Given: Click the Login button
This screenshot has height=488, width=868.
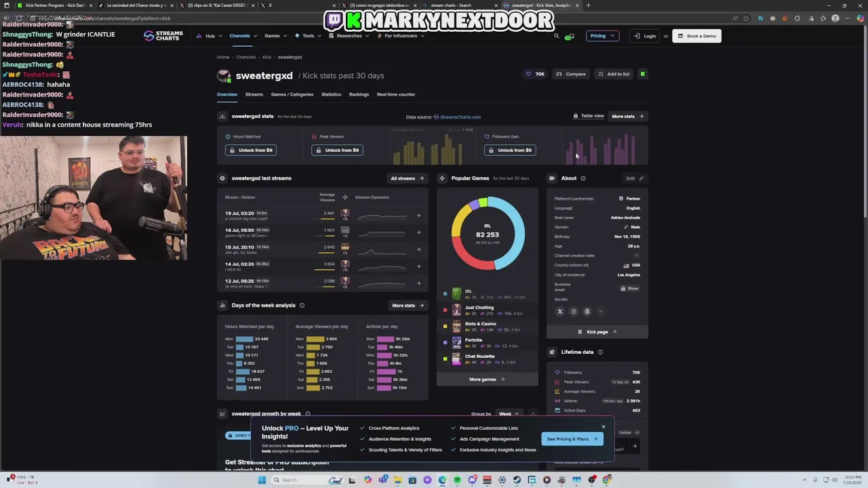Looking at the screenshot, I should (645, 36).
